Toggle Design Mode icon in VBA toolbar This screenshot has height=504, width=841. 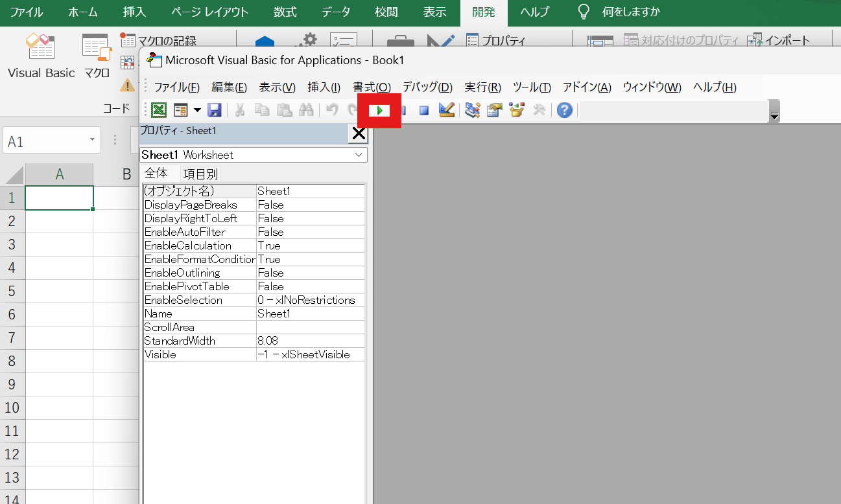pos(446,110)
